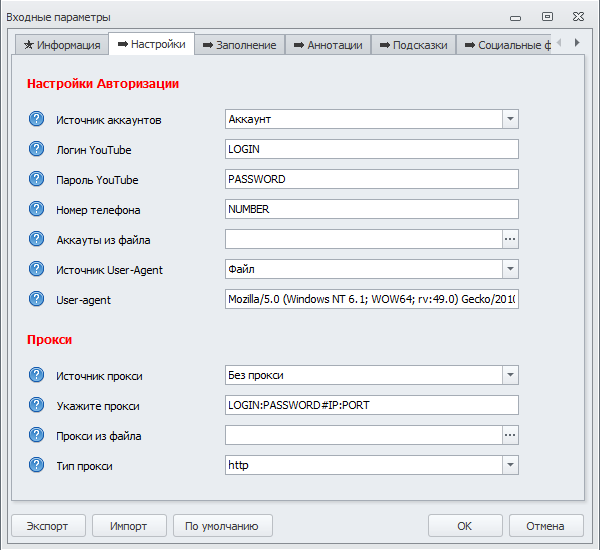Cancel with Отмена button
The image size is (600, 550).
546,526
